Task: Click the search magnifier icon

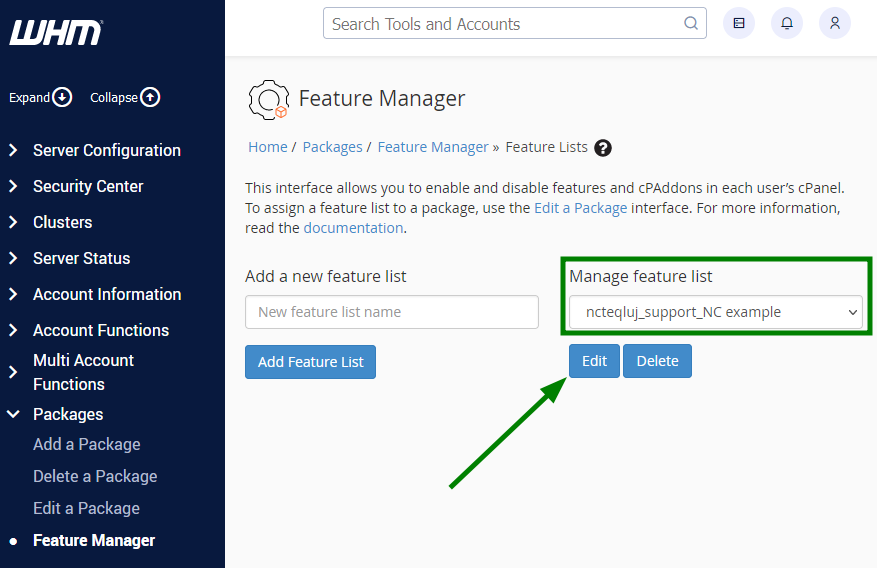Action: coord(691,23)
